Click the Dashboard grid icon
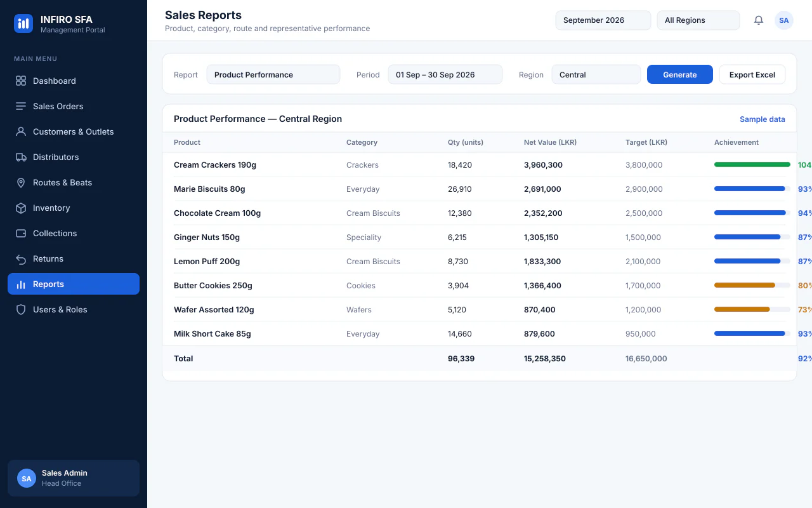 [x=21, y=81]
